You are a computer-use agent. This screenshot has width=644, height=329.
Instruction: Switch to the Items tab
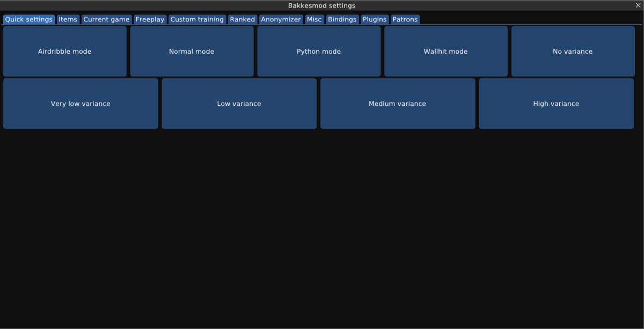pos(68,19)
